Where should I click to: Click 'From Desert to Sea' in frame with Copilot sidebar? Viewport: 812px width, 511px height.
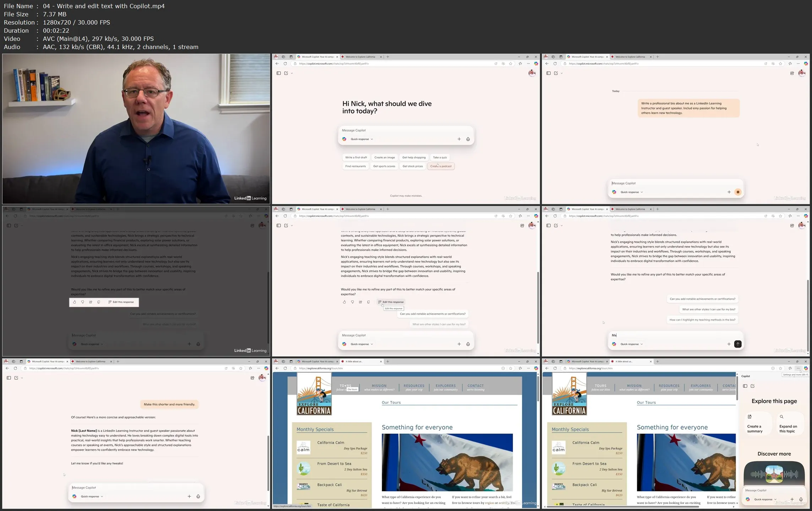click(589, 464)
